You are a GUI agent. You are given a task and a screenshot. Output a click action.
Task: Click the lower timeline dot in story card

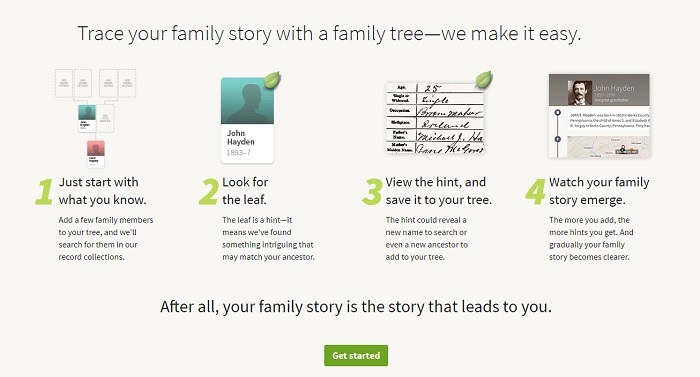coord(558,139)
